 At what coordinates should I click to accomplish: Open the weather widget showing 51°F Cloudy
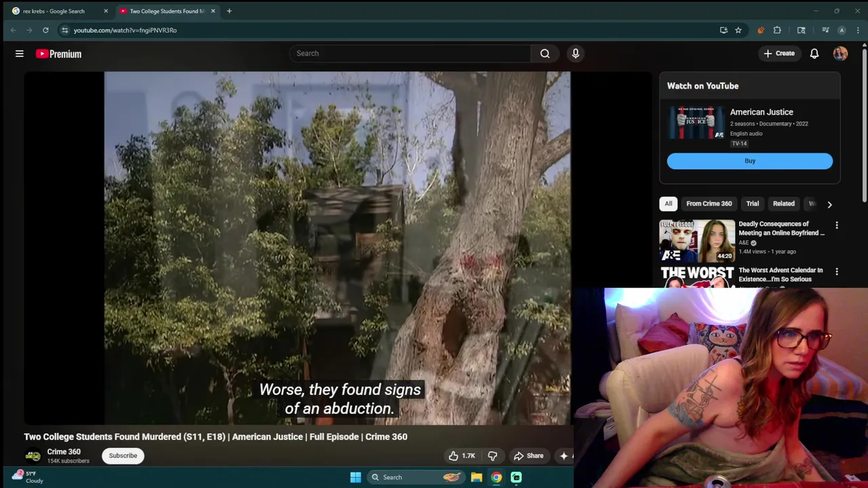click(x=27, y=477)
